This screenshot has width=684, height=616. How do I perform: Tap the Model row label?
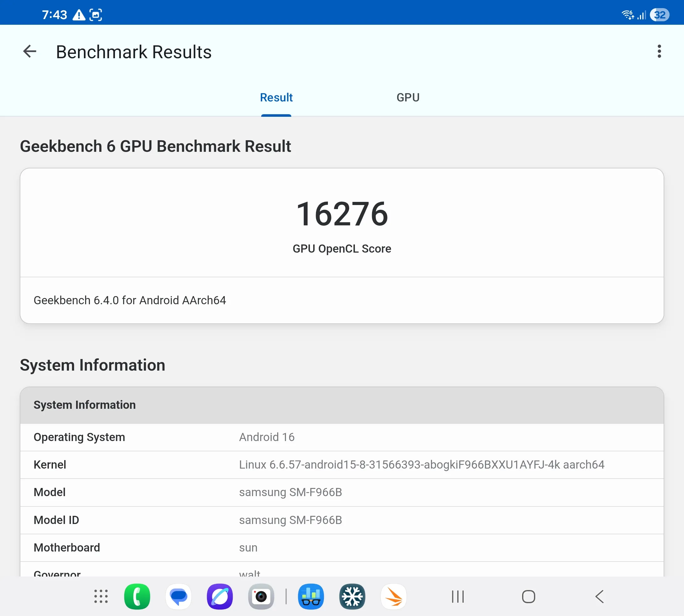coord(49,492)
